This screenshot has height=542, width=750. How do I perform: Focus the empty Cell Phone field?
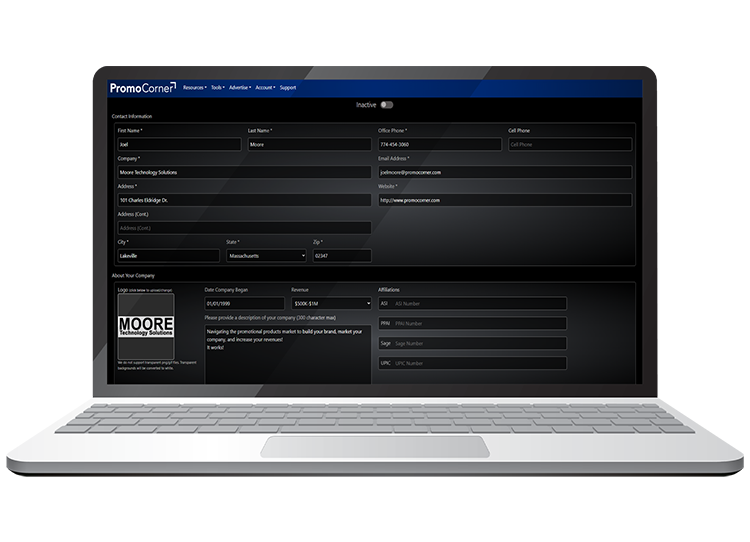(570, 144)
